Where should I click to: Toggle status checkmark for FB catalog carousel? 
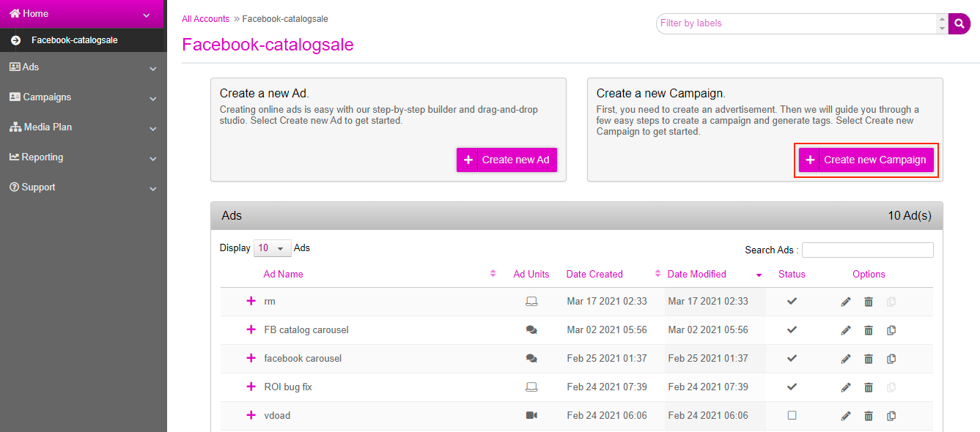pyautogui.click(x=792, y=329)
